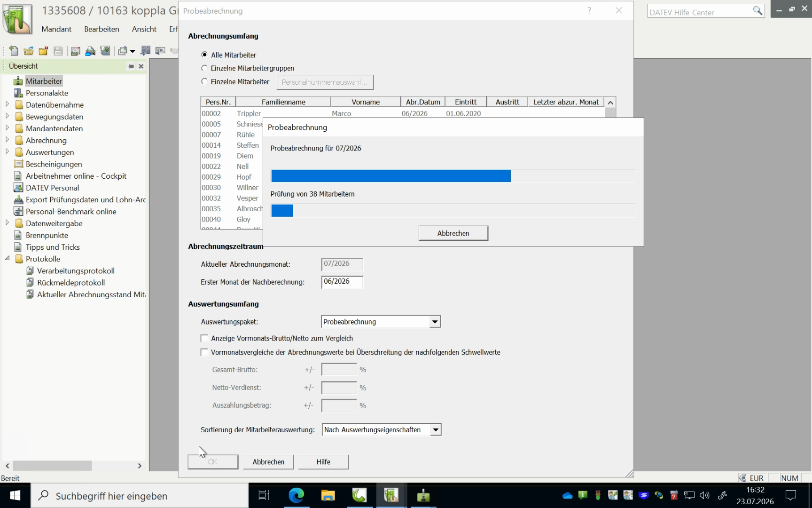This screenshot has height=508, width=812.
Task: Click the printer toolbar icon
Action: (x=90, y=51)
